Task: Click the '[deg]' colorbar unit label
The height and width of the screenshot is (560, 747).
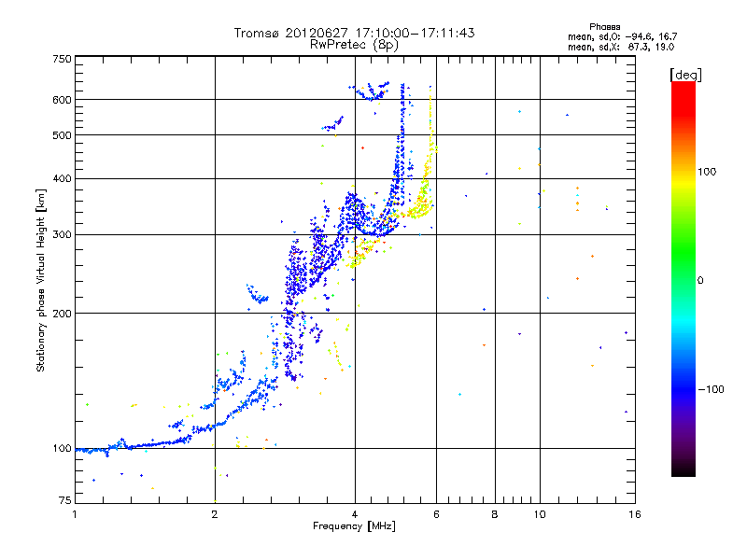Action: point(685,75)
